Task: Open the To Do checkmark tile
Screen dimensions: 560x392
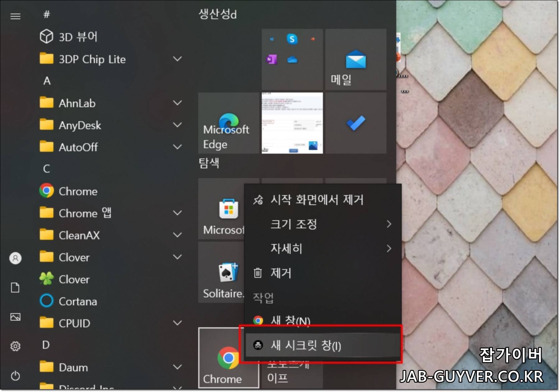Action: tap(356, 123)
